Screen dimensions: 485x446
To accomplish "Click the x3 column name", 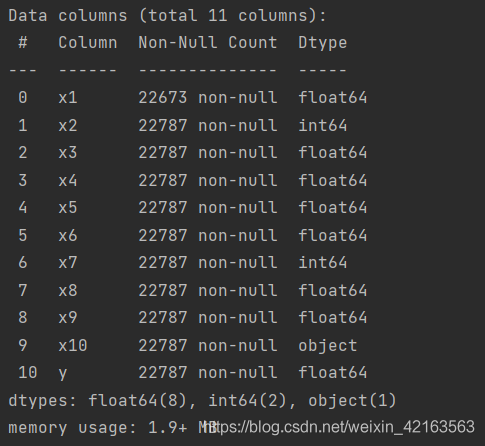I will [x=68, y=153].
